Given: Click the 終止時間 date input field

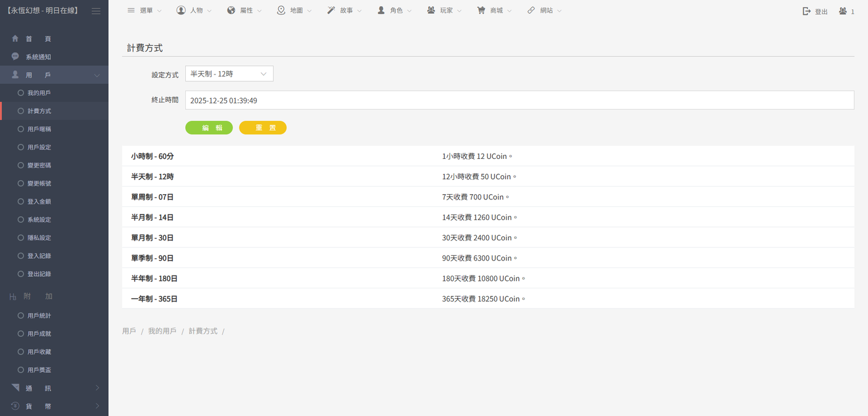Looking at the screenshot, I should pyautogui.click(x=519, y=101).
